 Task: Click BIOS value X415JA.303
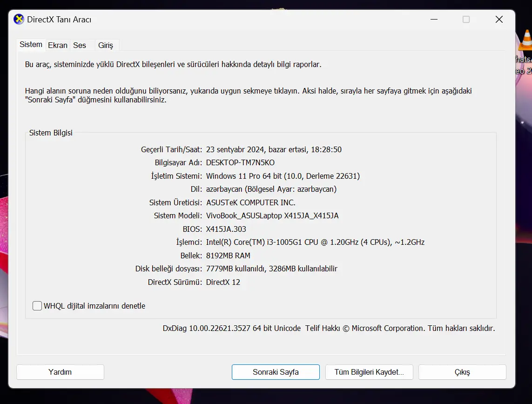226,229
